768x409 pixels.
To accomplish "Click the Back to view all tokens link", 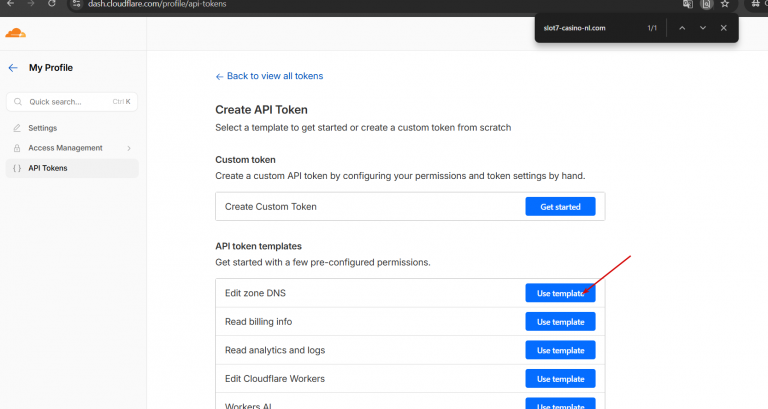I will 269,76.
